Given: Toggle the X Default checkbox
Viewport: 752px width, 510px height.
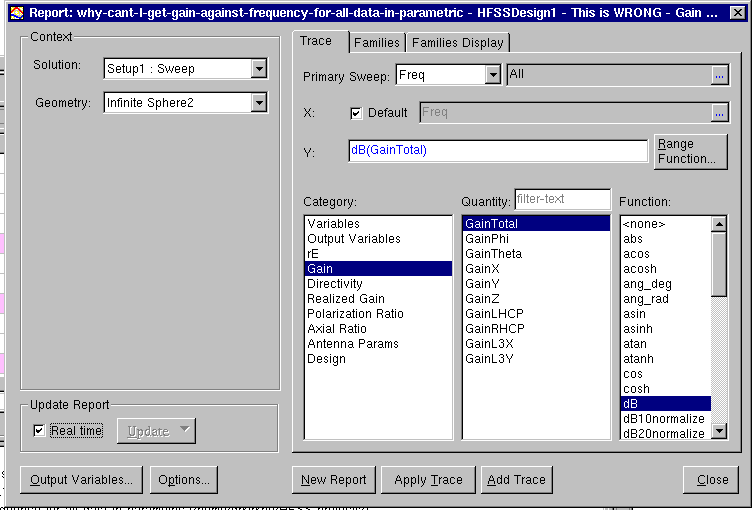Looking at the screenshot, I should point(356,113).
